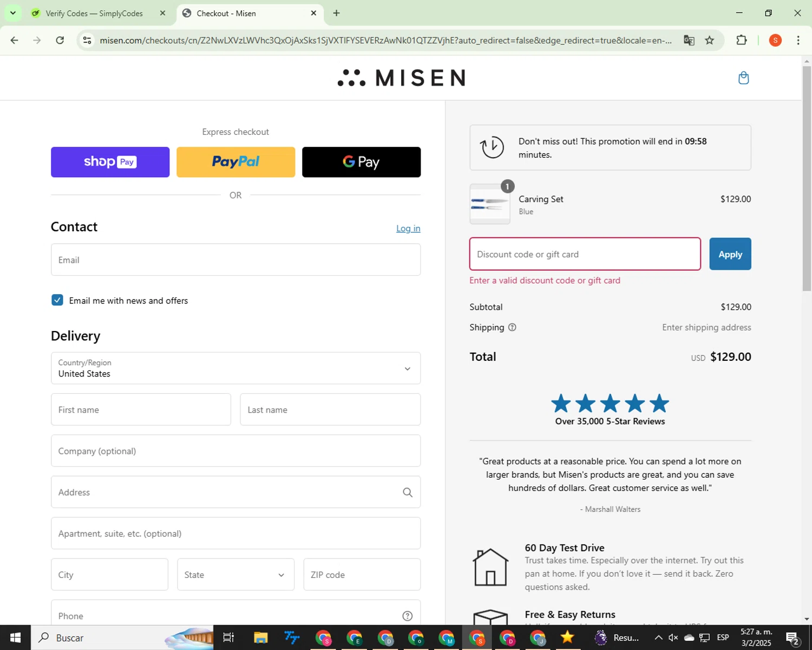Click the MISEN logo
The image size is (812, 650).
401,78
